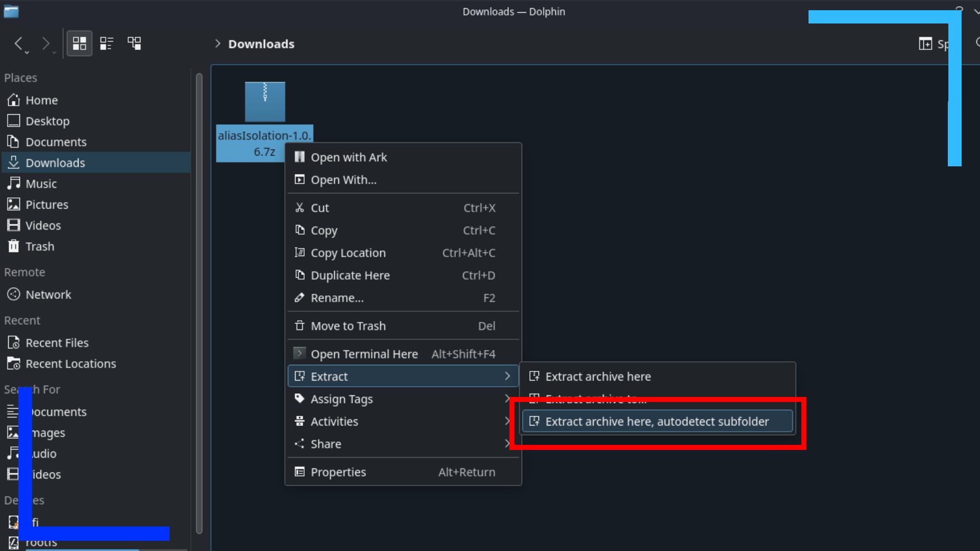Viewport: 980px width, 551px height.
Task: Switch to Details tree view mode
Action: click(134, 43)
